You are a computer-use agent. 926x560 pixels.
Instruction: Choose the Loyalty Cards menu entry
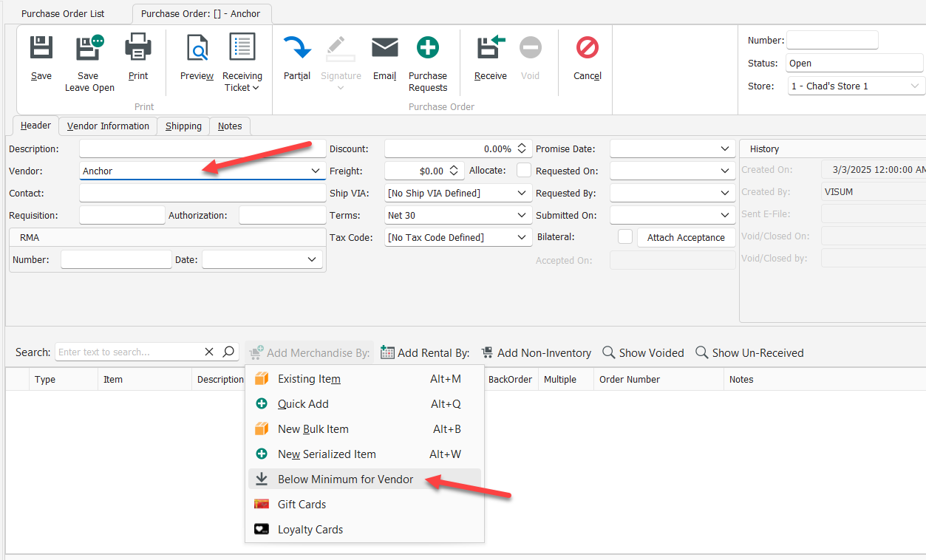(x=365, y=530)
